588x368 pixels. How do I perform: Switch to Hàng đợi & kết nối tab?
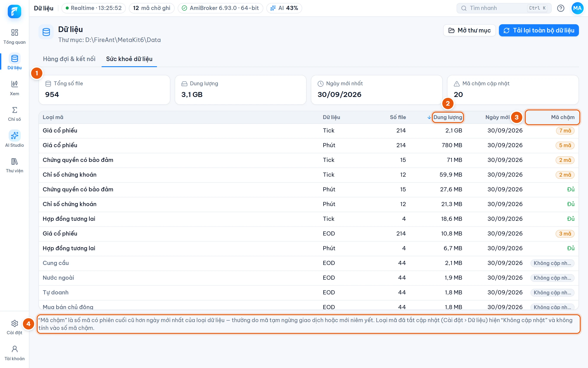pos(69,59)
